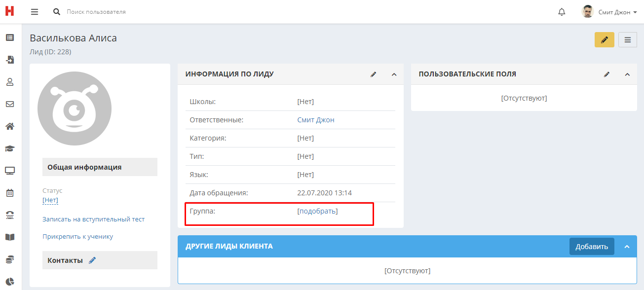Click the [подобрать] group link
The image size is (644, 290).
tap(317, 211)
